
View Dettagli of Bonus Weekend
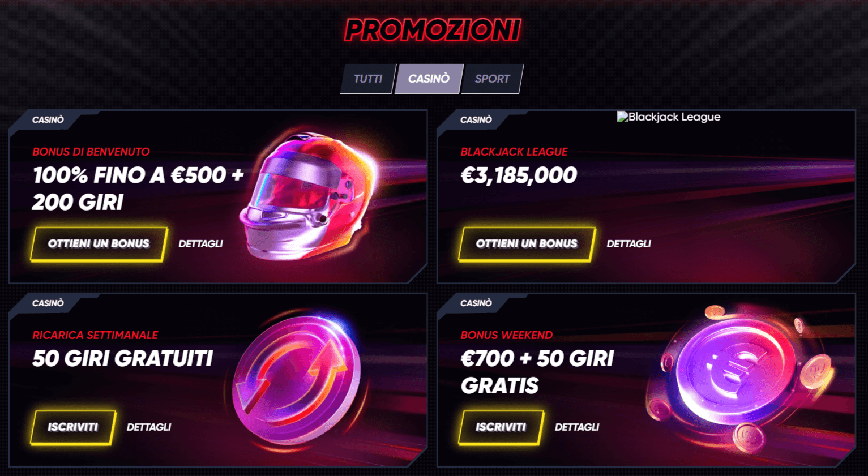tap(577, 427)
